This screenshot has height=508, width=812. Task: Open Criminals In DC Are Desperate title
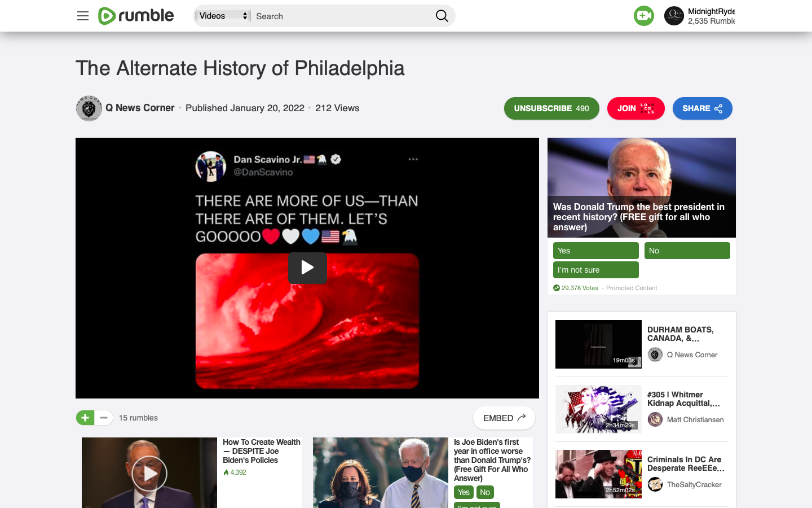click(686, 463)
